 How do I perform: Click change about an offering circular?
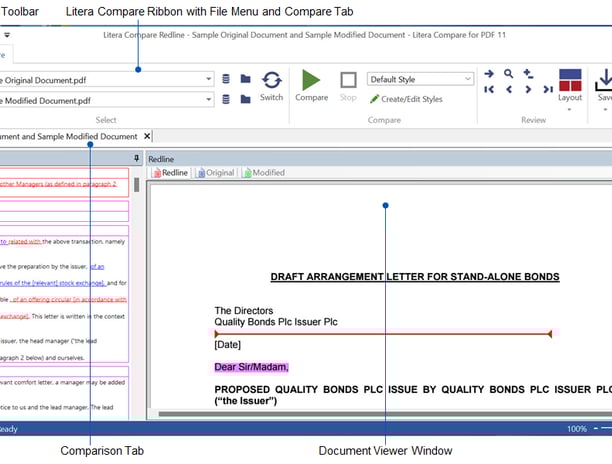(x=68, y=300)
